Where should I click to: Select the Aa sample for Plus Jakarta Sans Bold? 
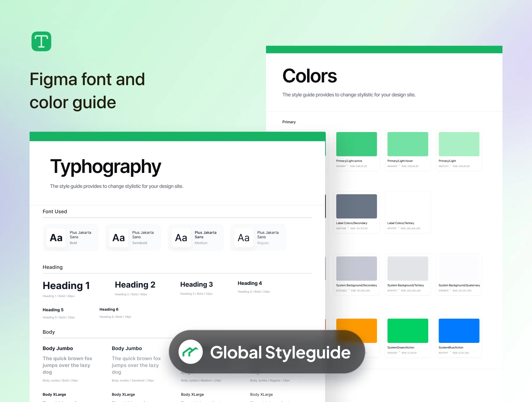coord(56,238)
